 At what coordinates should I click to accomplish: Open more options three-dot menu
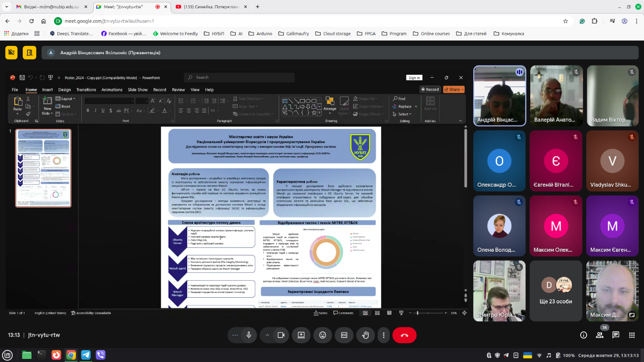pyautogui.click(x=384, y=335)
